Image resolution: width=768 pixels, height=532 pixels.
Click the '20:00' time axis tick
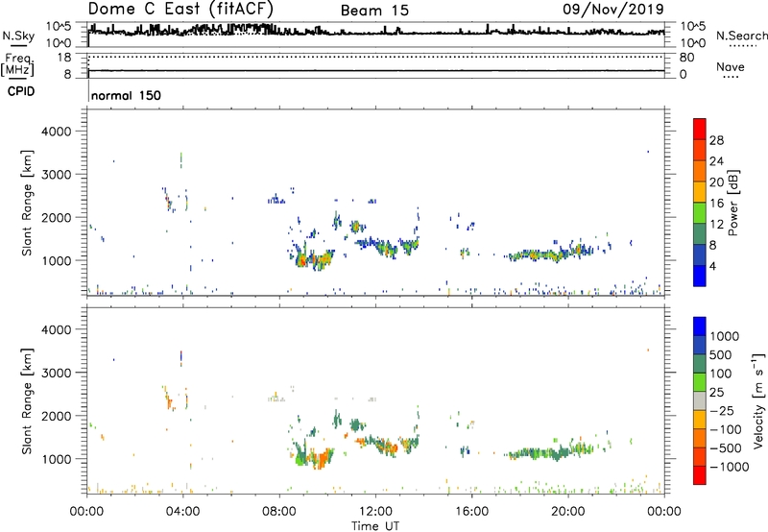(567, 512)
